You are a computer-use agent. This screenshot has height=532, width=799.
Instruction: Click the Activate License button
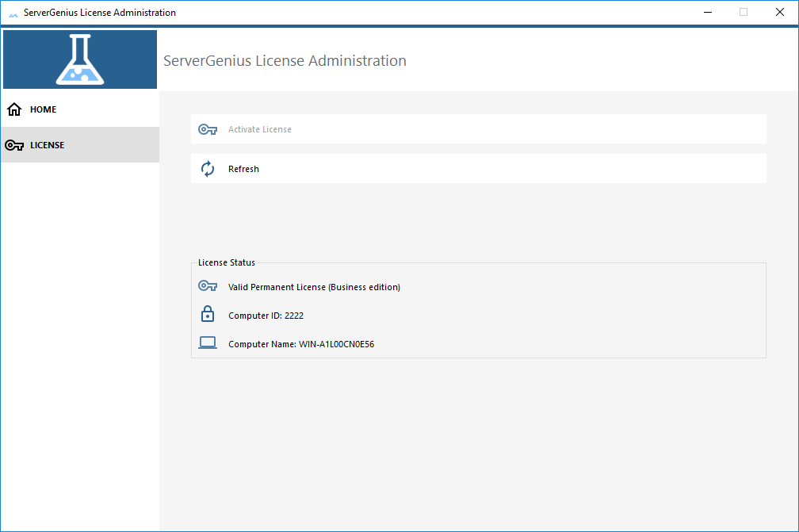click(478, 128)
